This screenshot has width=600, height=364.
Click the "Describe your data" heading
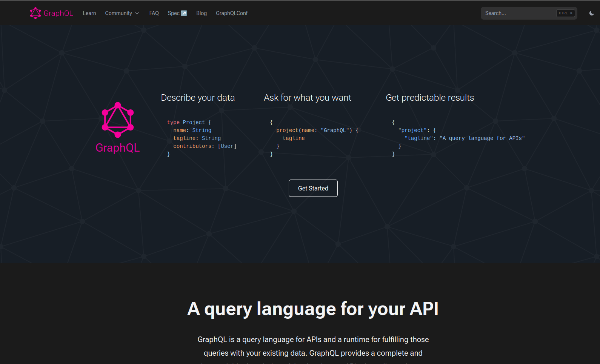pos(198,98)
